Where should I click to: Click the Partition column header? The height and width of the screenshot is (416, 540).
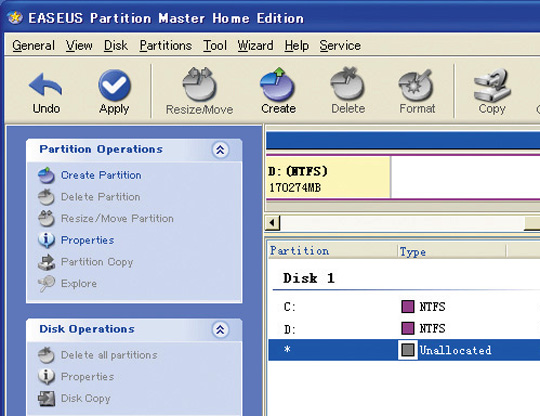(332, 251)
